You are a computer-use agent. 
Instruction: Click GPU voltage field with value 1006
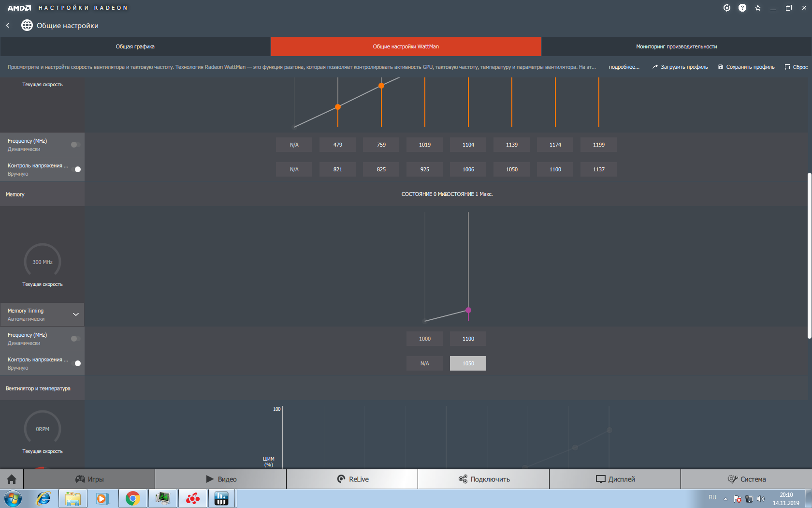coord(468,169)
